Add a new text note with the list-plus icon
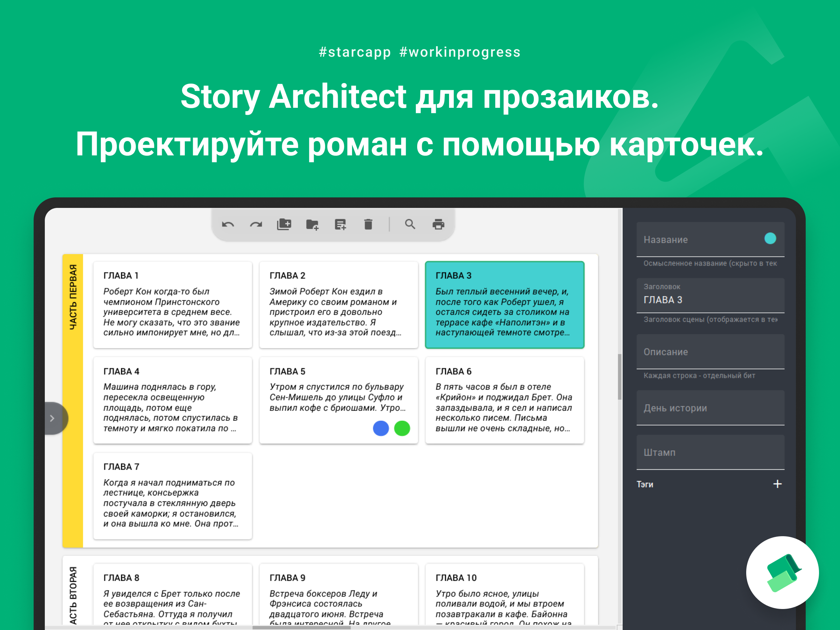The width and height of the screenshot is (840, 630). [x=340, y=224]
